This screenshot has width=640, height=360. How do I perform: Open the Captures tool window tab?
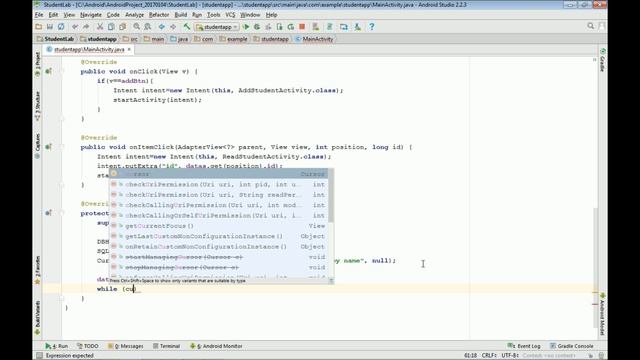click(38, 146)
